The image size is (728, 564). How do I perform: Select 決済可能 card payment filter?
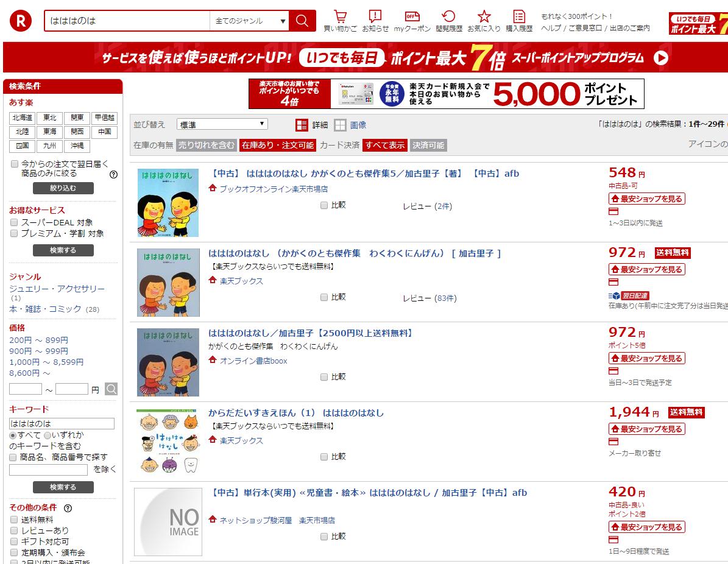[x=428, y=146]
